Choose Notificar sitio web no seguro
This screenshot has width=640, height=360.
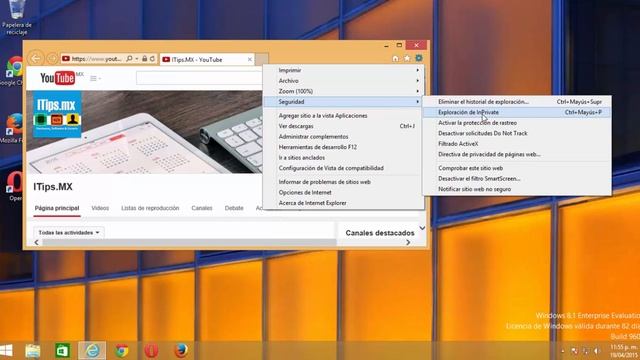click(x=517, y=189)
